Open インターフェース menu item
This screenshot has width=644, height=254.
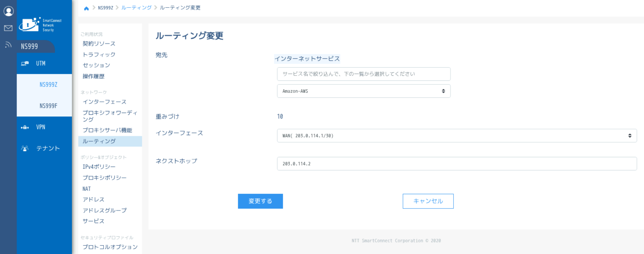pos(104,102)
